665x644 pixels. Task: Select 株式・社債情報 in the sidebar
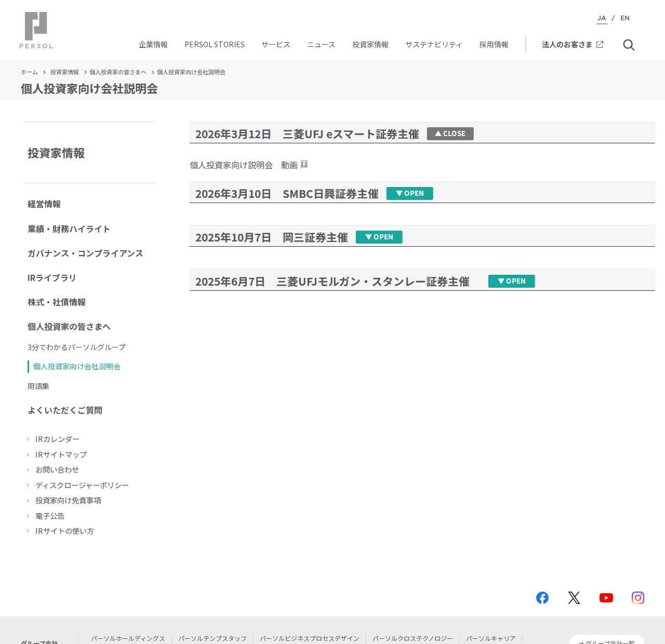[57, 302]
